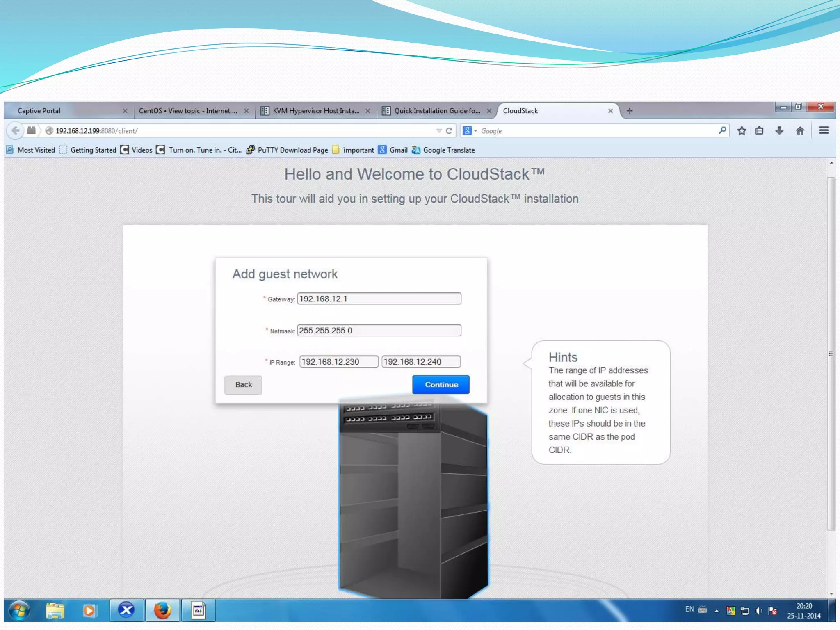Click the search magnifier icon
This screenshot has height=630, width=840.
[722, 130]
